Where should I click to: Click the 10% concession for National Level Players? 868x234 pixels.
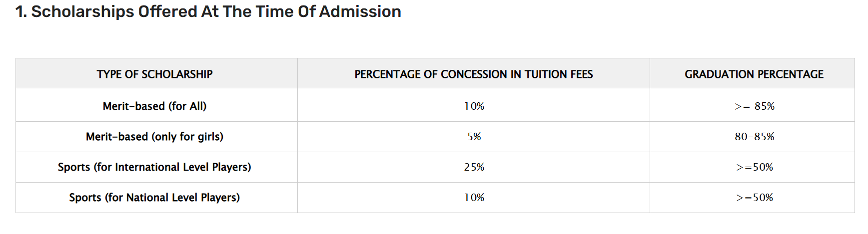[x=474, y=198]
